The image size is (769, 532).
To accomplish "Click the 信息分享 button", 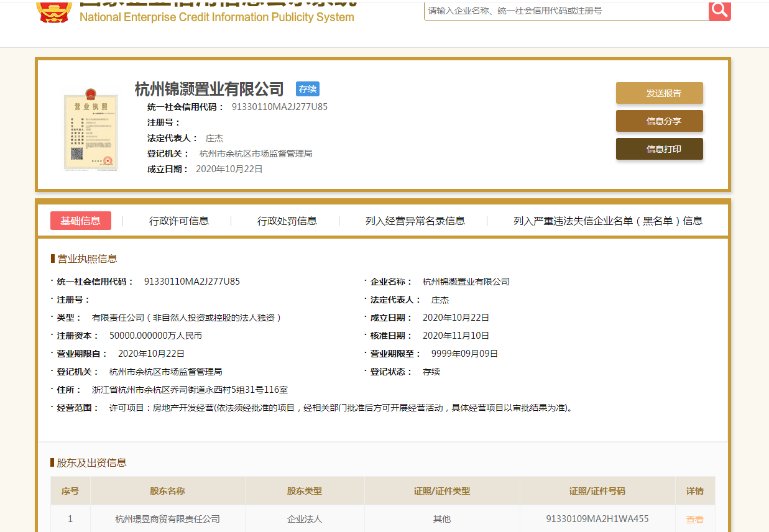I will 660,121.
